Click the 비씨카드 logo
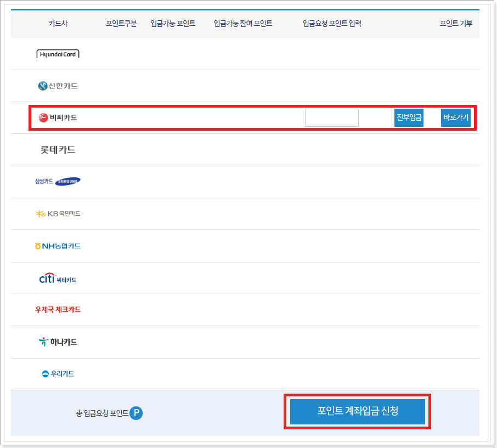 (x=58, y=117)
